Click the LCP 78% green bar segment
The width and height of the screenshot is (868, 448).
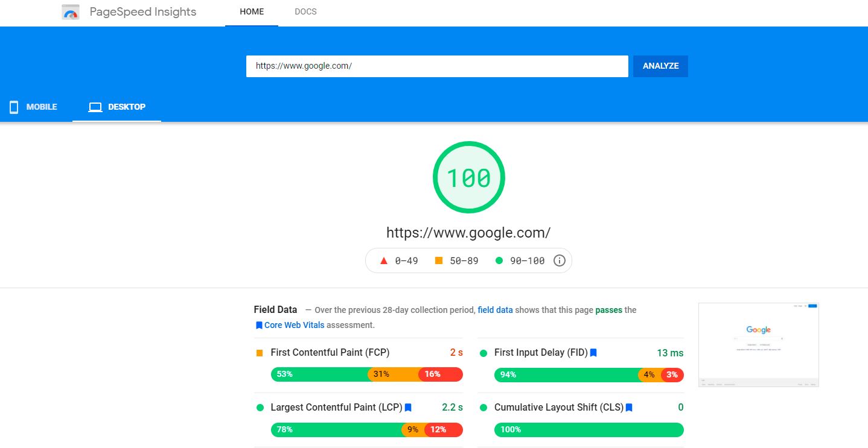click(336, 430)
